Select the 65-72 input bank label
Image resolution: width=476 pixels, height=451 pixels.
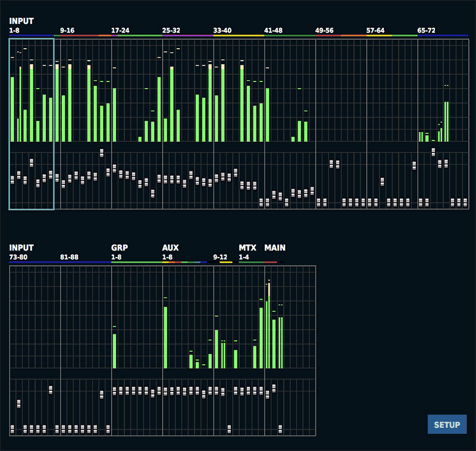click(x=427, y=30)
